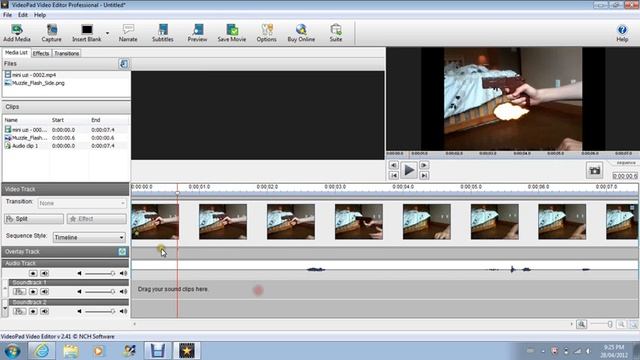Open the Windows Start button

click(x=13, y=351)
